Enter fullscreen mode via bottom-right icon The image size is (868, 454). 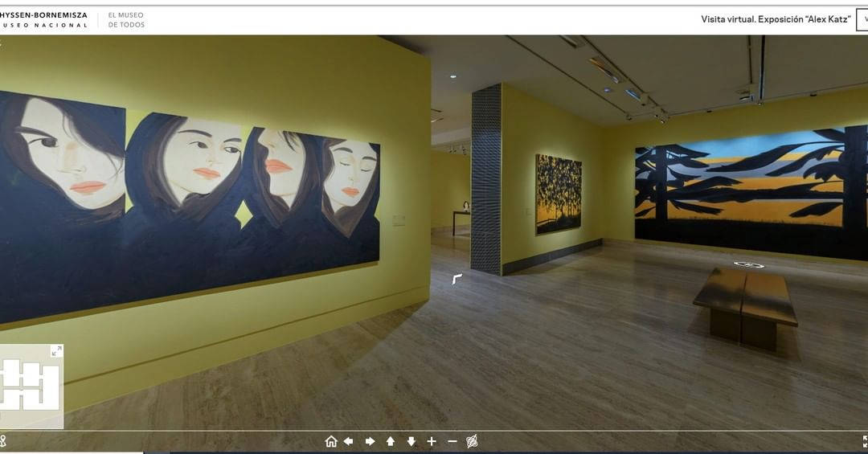pos(864,441)
